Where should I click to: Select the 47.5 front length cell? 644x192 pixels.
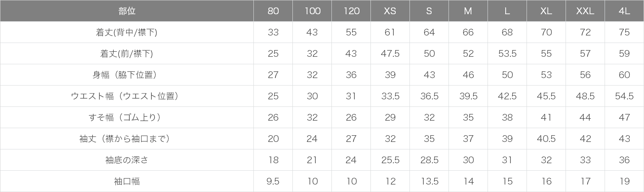click(x=390, y=54)
